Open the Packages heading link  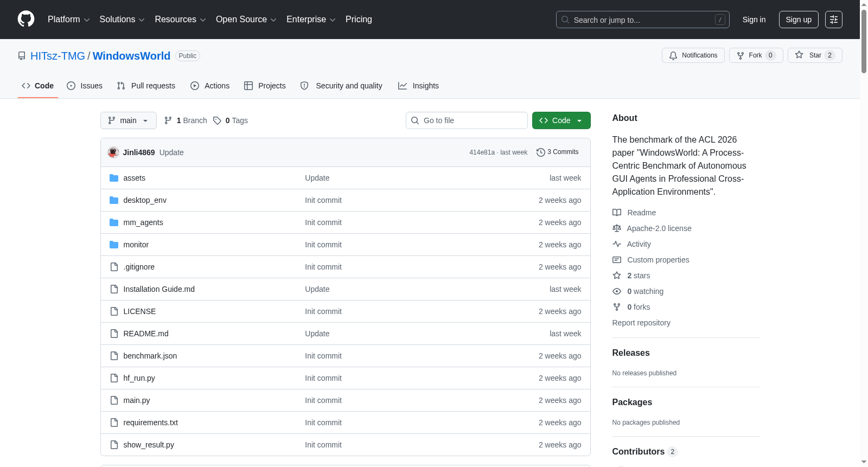point(632,402)
